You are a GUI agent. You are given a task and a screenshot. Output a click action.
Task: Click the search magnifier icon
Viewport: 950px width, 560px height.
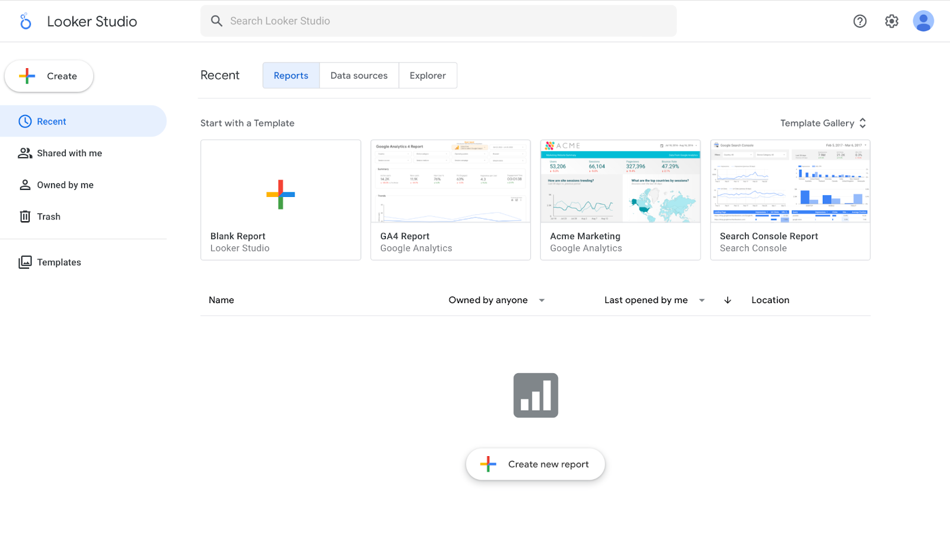pyautogui.click(x=217, y=21)
